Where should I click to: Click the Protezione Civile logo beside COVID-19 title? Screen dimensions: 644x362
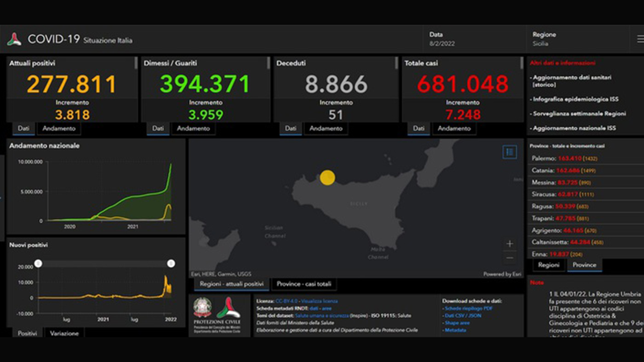point(14,39)
